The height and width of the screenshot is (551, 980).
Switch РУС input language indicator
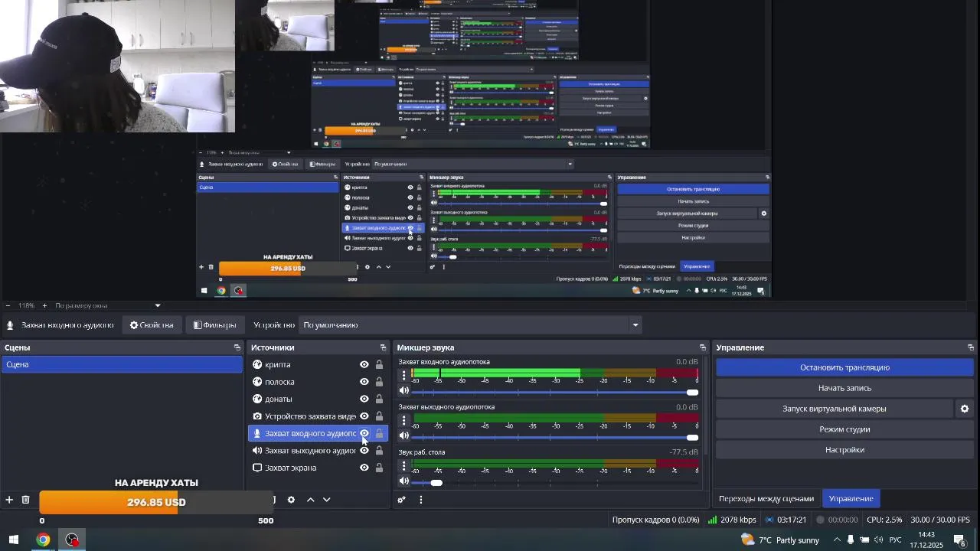[895, 540]
